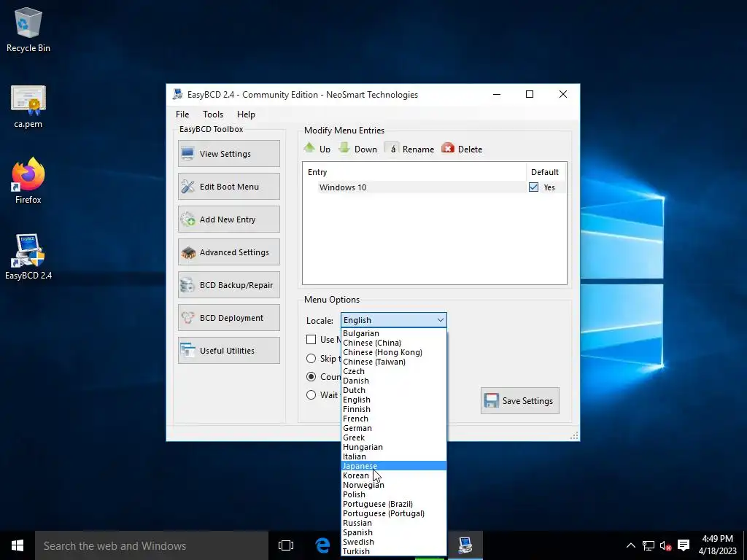The width and height of the screenshot is (747, 560).
Task: Select English in the locale list
Action: tap(394, 400)
